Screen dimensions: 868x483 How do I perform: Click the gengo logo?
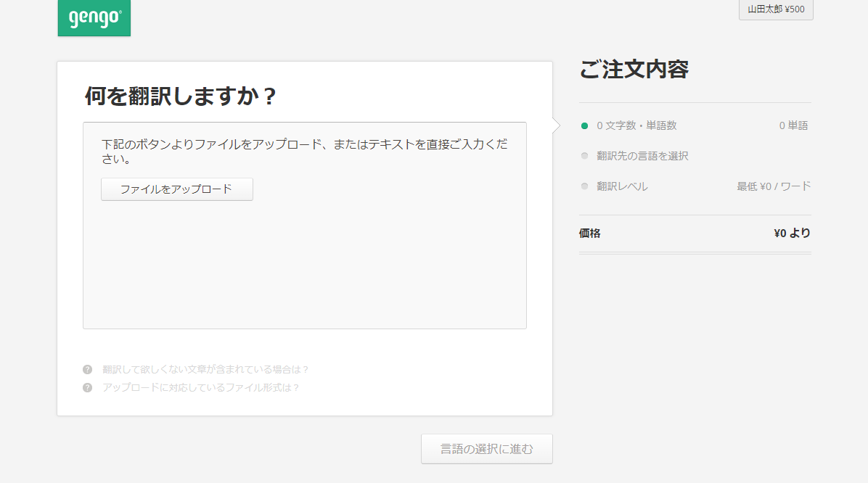pos(94,17)
